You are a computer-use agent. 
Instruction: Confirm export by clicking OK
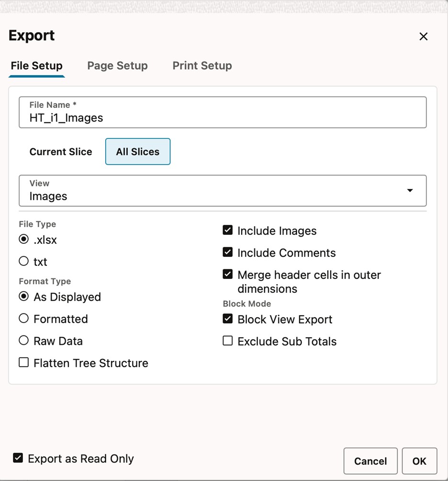coord(419,461)
